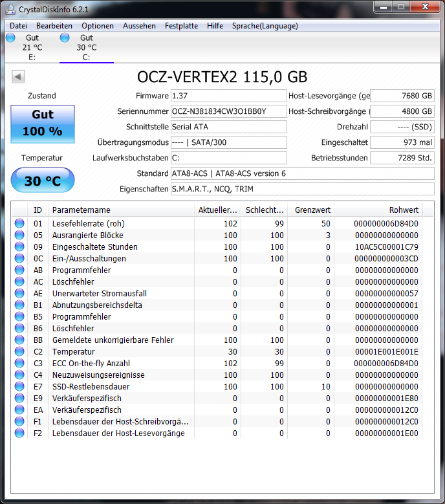Select the E: drive tab at 21 °C

[x=32, y=48]
